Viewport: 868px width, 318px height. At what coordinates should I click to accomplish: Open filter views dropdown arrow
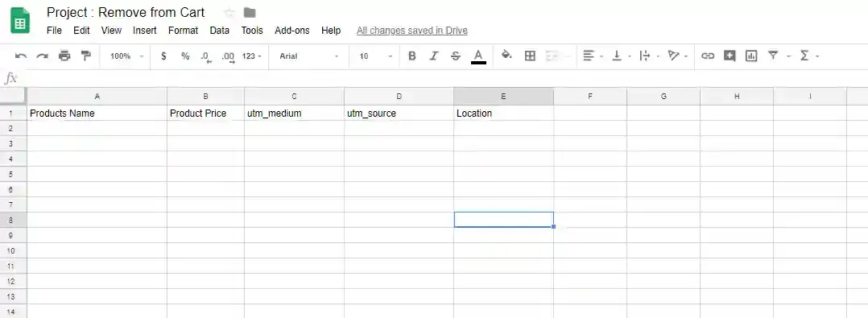789,56
